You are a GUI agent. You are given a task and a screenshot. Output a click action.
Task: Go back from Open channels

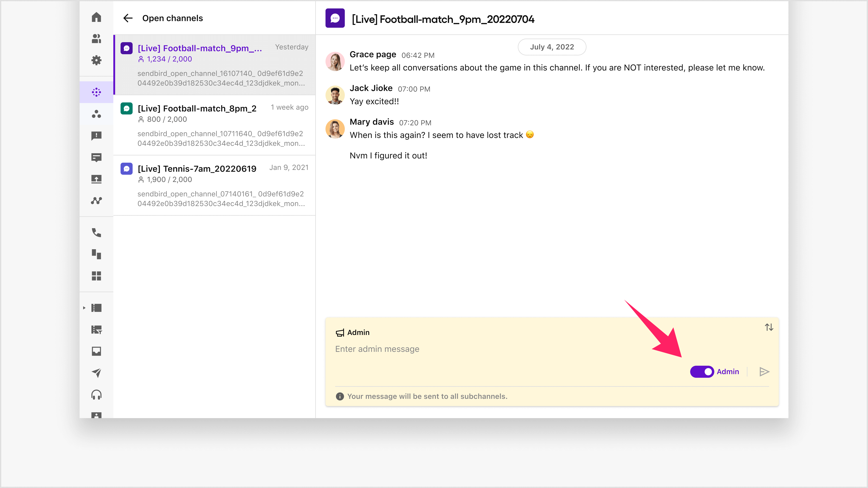point(128,18)
